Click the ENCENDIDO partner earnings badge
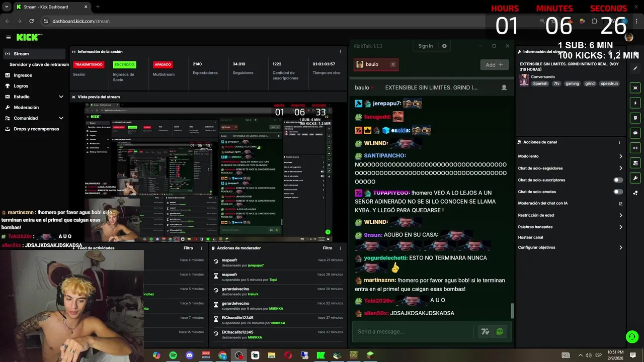This screenshot has width=644, height=362. tap(124, 64)
